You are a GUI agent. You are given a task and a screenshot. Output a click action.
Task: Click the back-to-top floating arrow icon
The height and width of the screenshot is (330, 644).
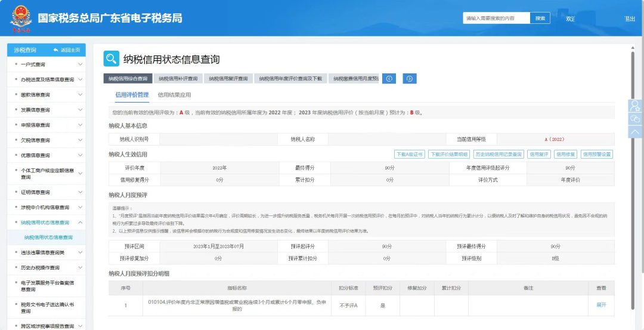636,132
